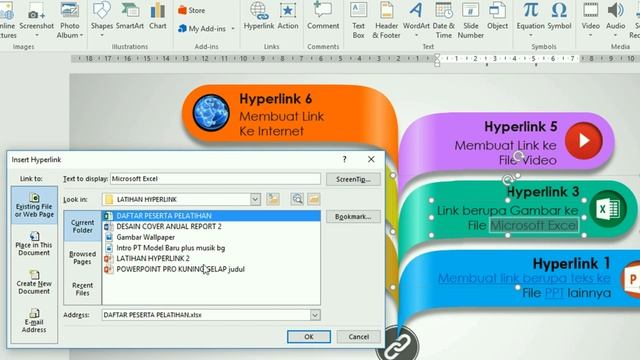Expand the Video dropdown arrow
The width and height of the screenshot is (640, 360).
click(x=591, y=36)
